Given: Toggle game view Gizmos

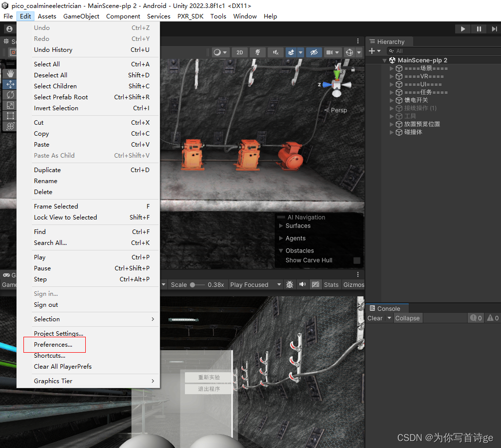Looking at the screenshot, I should (x=353, y=284).
